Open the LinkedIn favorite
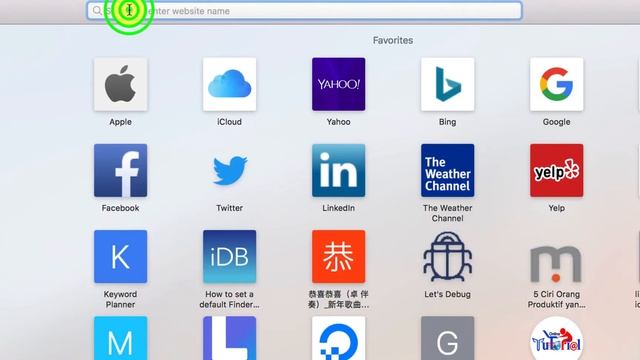This screenshot has width=640, height=360. [x=338, y=170]
